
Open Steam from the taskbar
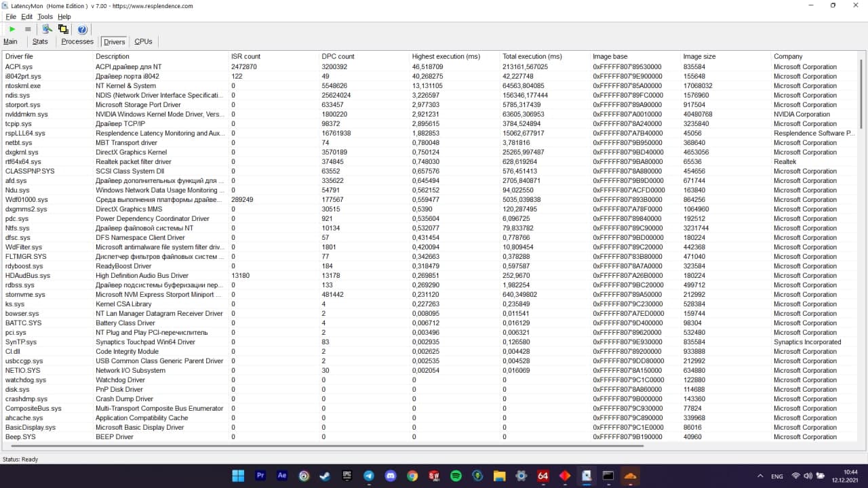325,476
